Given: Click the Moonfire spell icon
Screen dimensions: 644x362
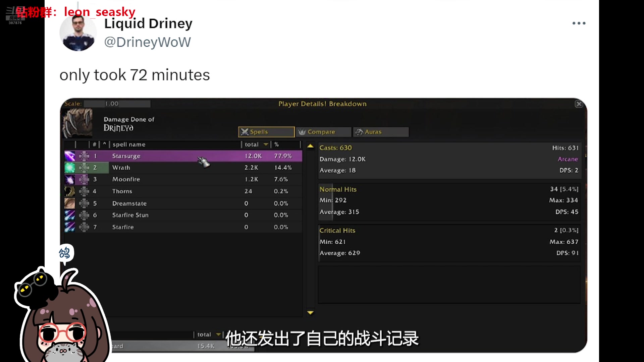Looking at the screenshot, I should (70, 180).
